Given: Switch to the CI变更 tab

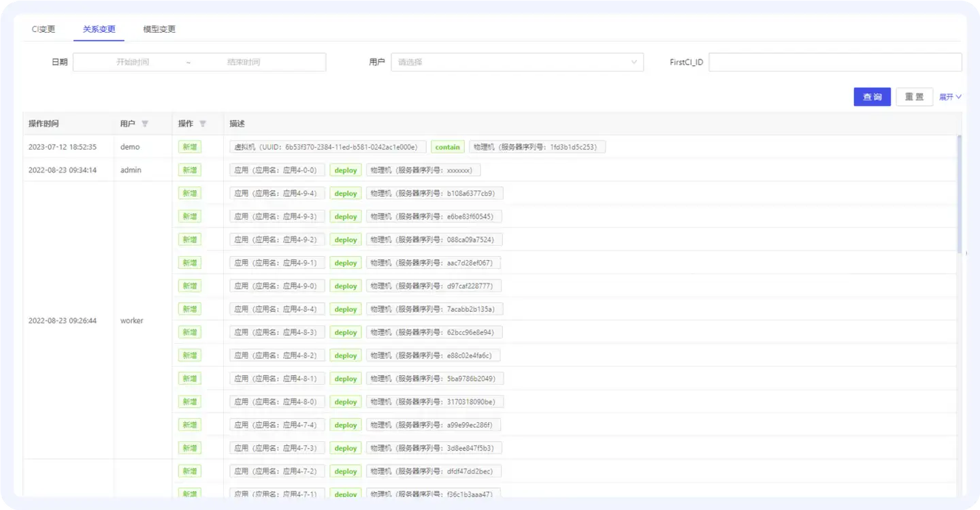Looking at the screenshot, I should [44, 29].
